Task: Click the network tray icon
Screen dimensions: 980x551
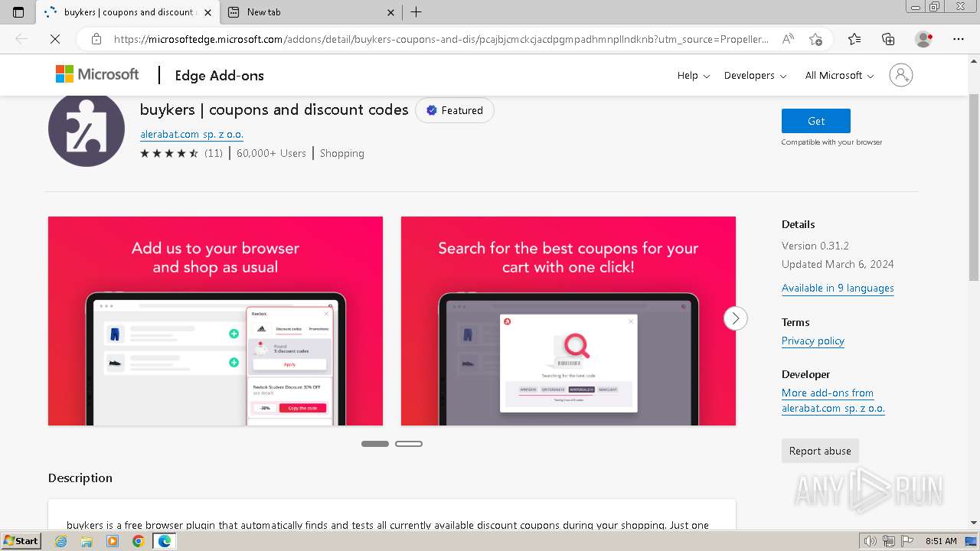Action: point(889,541)
